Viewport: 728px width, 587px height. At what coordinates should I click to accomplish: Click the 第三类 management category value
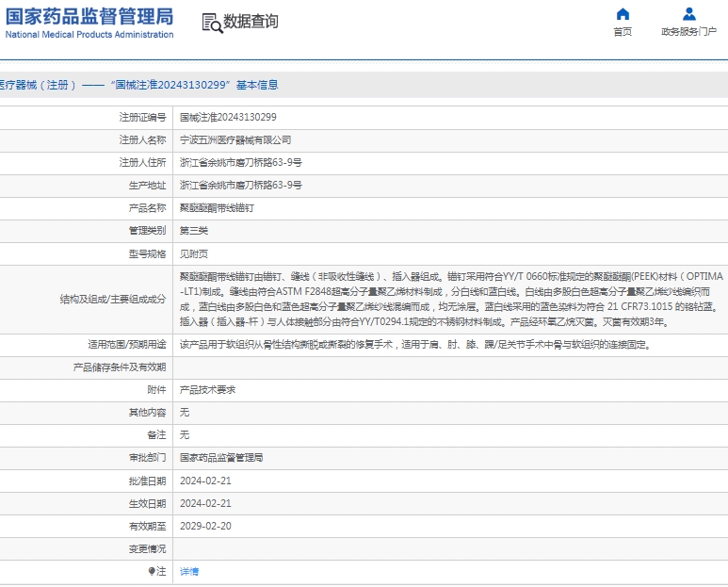(x=194, y=231)
